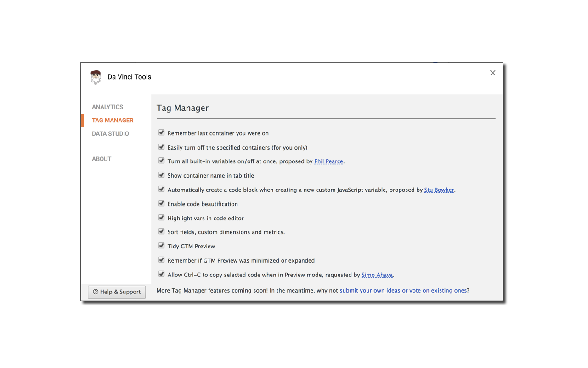The image size is (588, 368).
Task: Toggle Automatically create a code block option
Action: [161, 189]
